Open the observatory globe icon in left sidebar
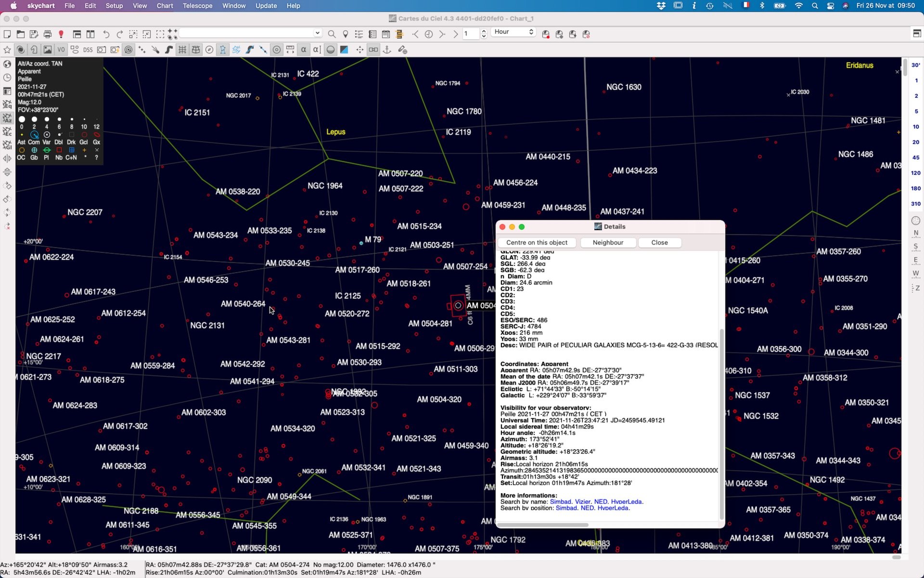 pos(7,64)
